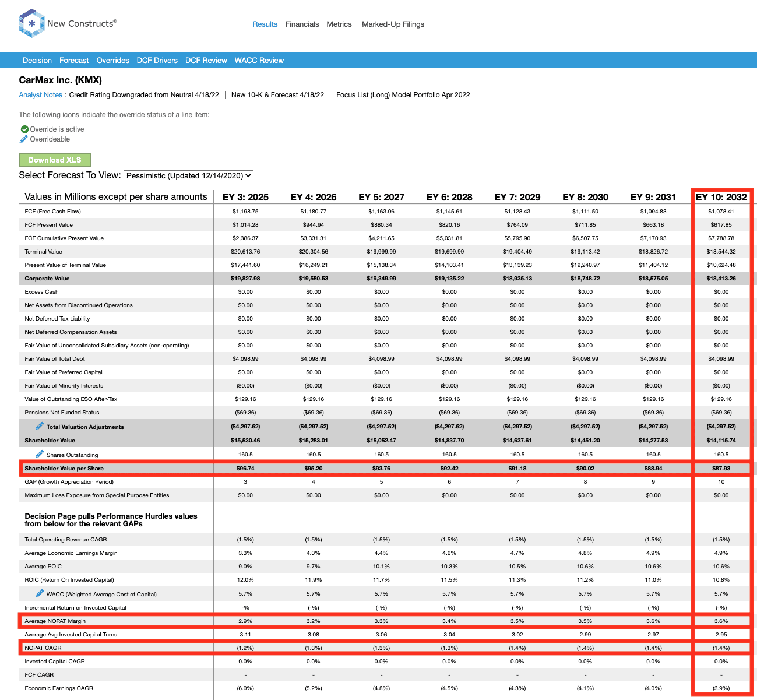Click the $14,115.74 Shareholder Value cell
Viewport: 757px width, 700px height.
click(x=721, y=441)
